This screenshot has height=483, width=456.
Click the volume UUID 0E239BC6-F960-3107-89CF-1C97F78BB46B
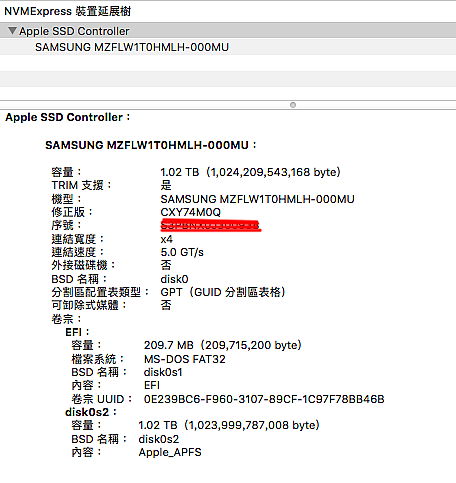point(264,399)
